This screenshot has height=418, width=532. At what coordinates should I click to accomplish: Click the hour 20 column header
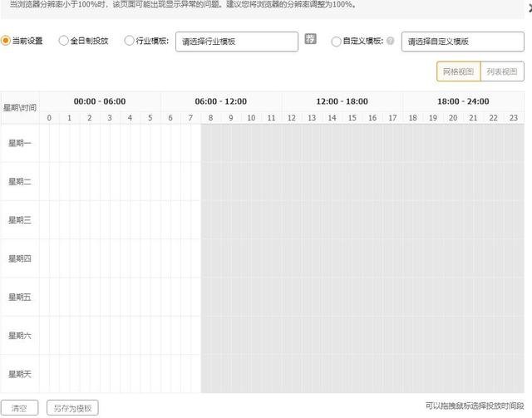click(x=453, y=118)
